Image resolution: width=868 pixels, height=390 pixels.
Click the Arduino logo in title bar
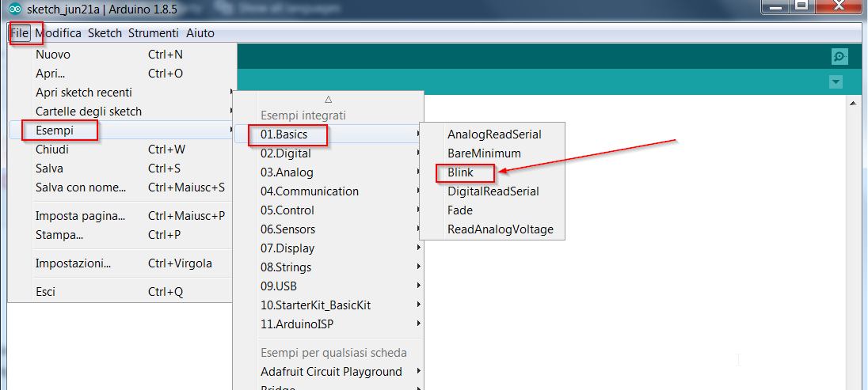[15, 9]
